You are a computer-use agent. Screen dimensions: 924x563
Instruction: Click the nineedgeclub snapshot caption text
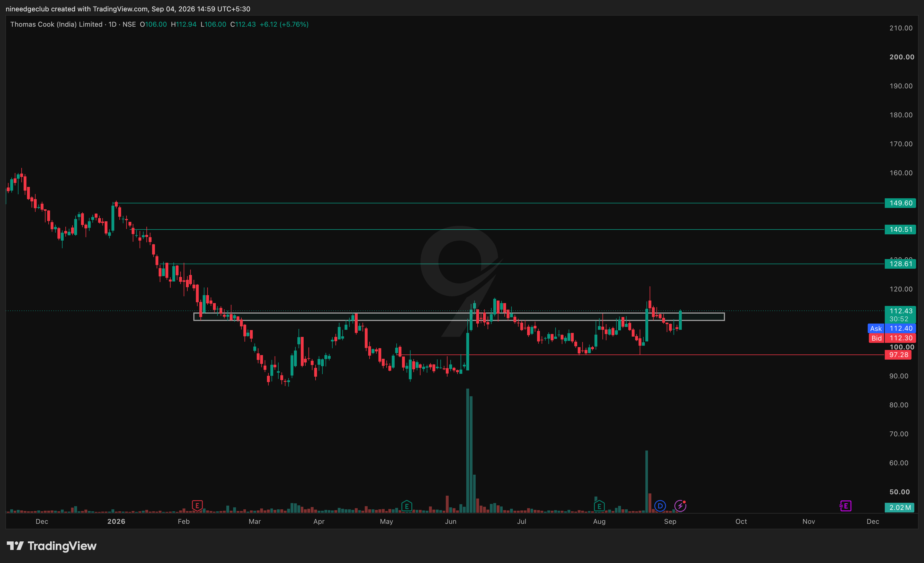coord(128,9)
